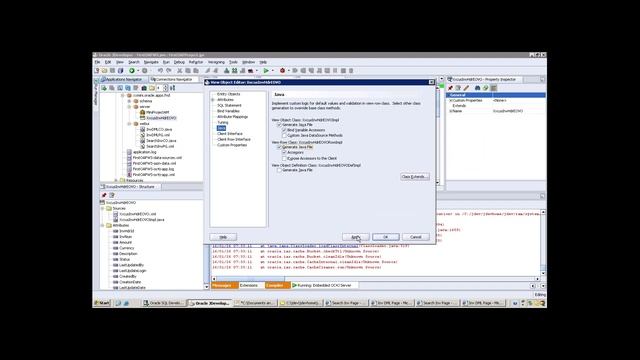The image size is (640, 360).
Task: Click the Cut scissors toolbar icon
Action: tap(180, 71)
